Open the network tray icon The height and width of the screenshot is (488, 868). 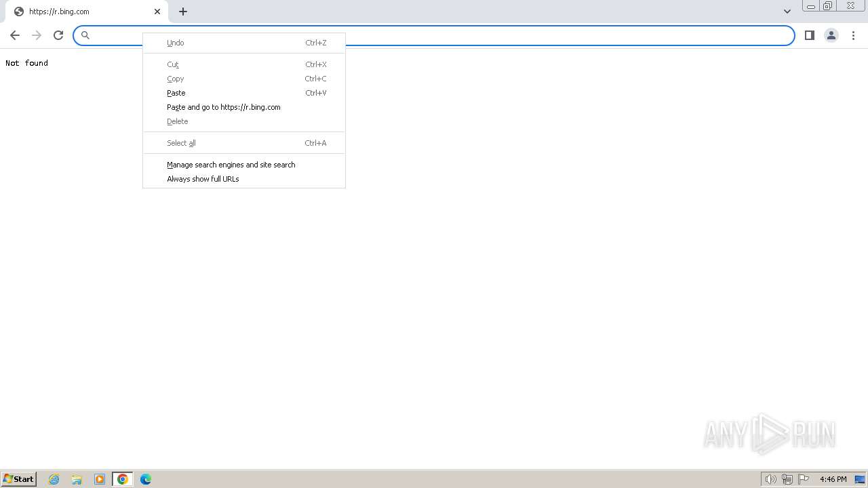click(787, 479)
